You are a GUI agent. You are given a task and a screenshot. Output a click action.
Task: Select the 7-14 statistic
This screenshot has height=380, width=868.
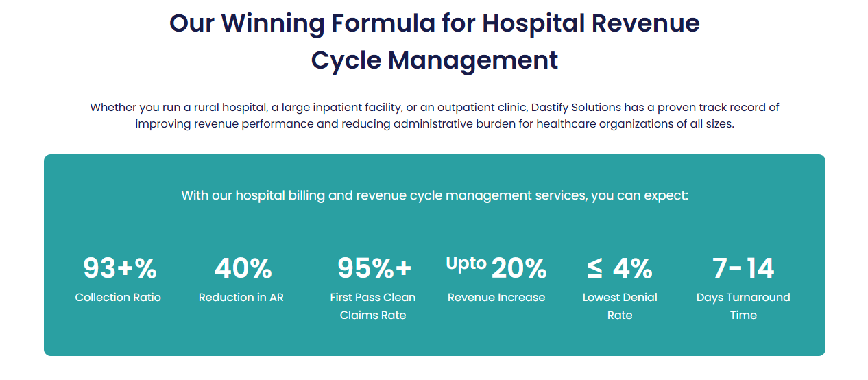click(x=743, y=268)
